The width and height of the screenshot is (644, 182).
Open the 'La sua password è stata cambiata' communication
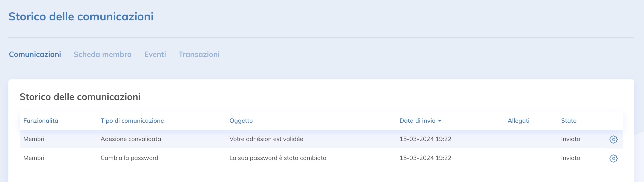pos(278,158)
